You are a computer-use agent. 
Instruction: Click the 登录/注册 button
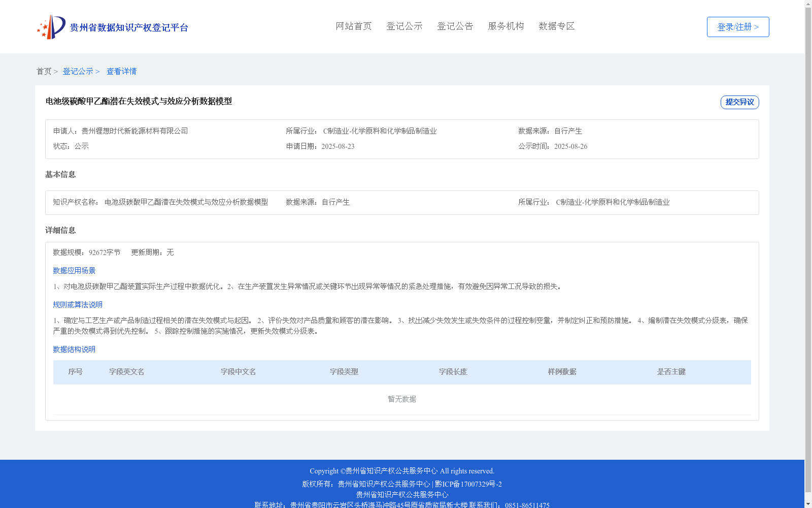pos(738,27)
